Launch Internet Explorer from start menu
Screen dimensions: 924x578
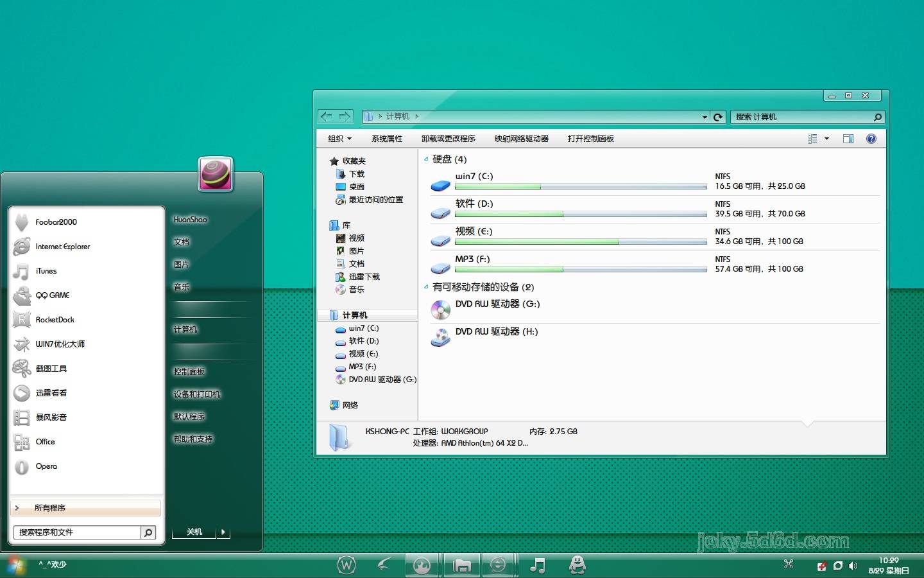[x=87, y=247]
